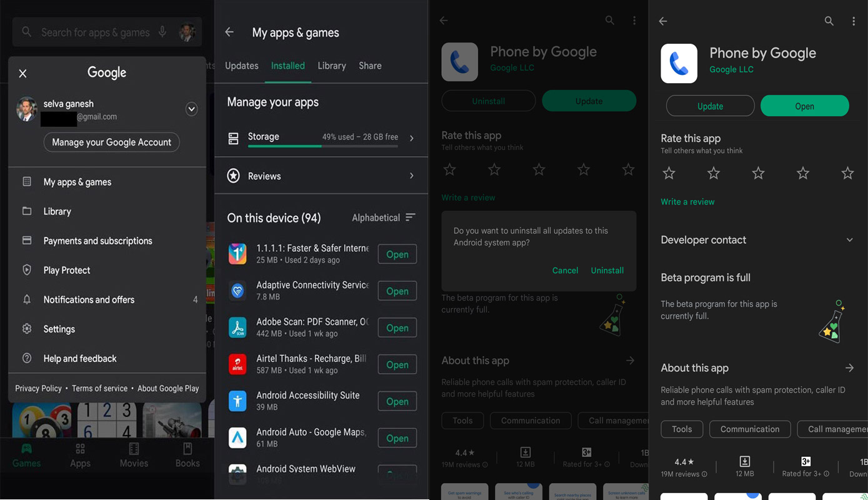
Task: Select the Communication chip on the bright page
Action: click(750, 429)
